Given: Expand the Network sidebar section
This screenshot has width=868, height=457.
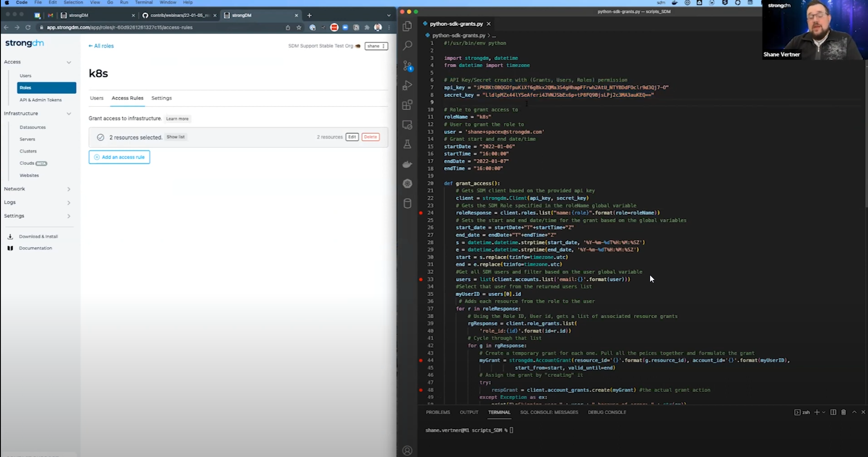Looking at the screenshot, I should click(x=69, y=189).
